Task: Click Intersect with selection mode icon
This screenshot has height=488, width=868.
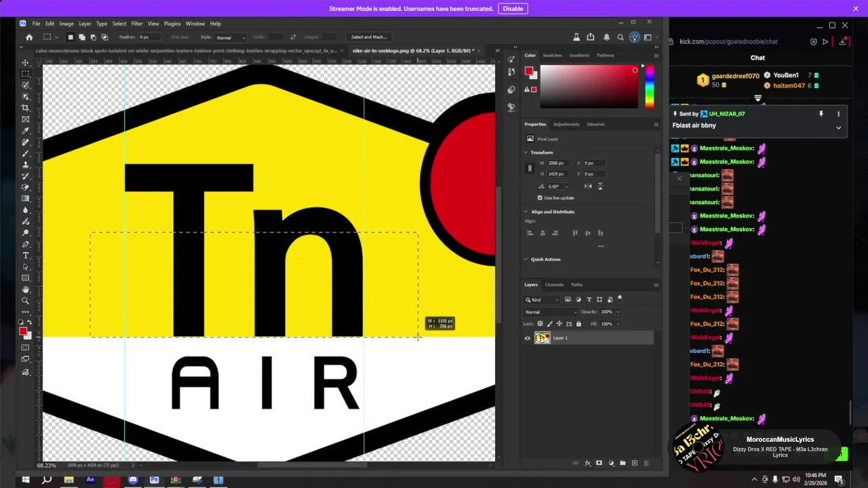Action: [104, 37]
